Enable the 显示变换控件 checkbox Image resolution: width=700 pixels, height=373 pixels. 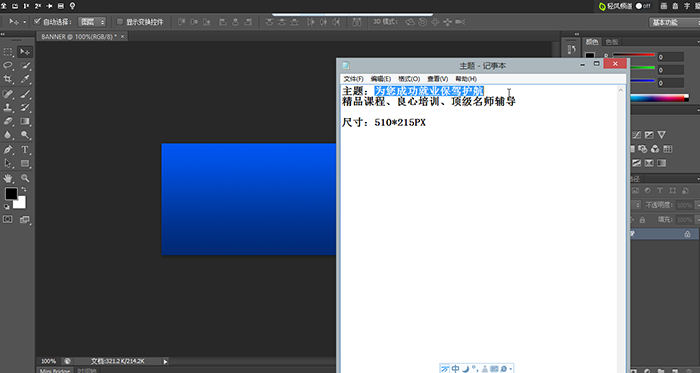[120, 21]
